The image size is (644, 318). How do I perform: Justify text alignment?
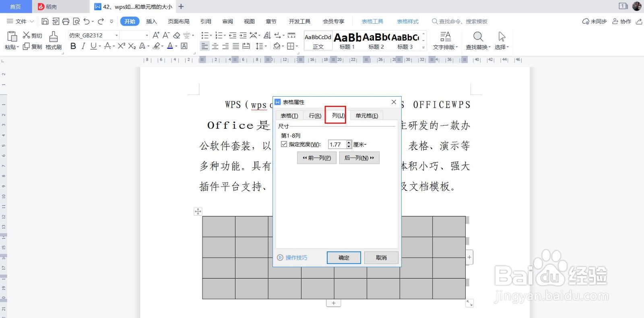click(x=236, y=46)
